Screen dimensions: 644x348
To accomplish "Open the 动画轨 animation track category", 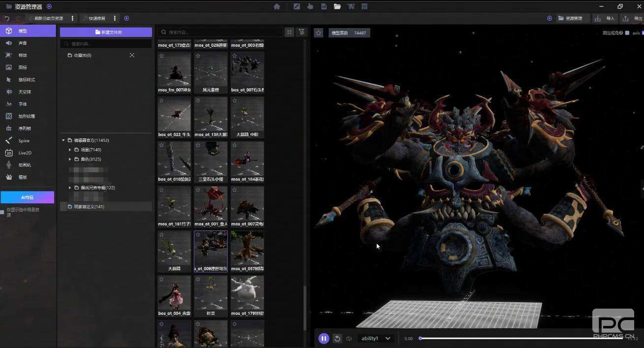I will point(28,165).
